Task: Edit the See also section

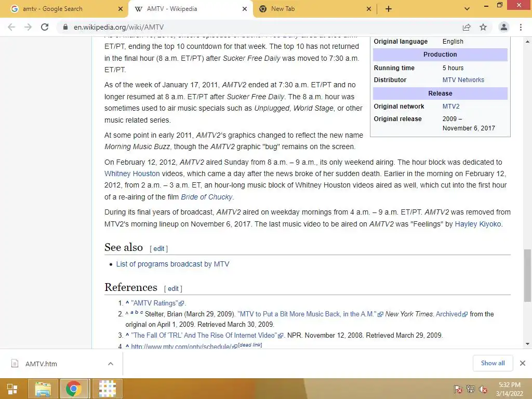Action: [158, 249]
